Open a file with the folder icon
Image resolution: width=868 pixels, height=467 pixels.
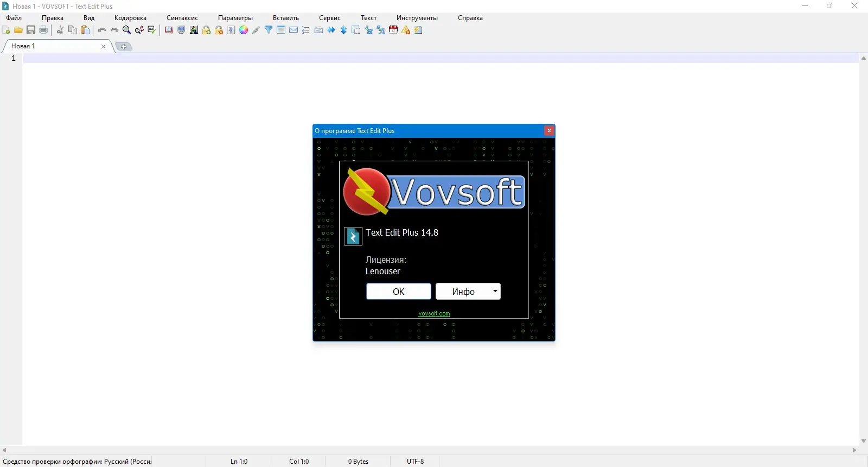18,30
